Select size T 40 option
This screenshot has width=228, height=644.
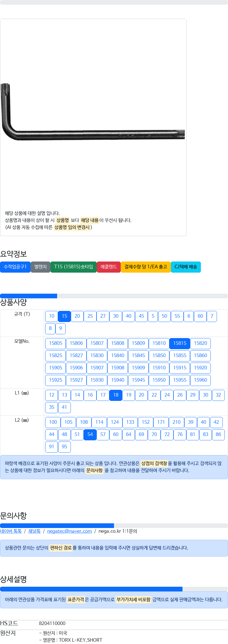pyautogui.click(x=129, y=316)
